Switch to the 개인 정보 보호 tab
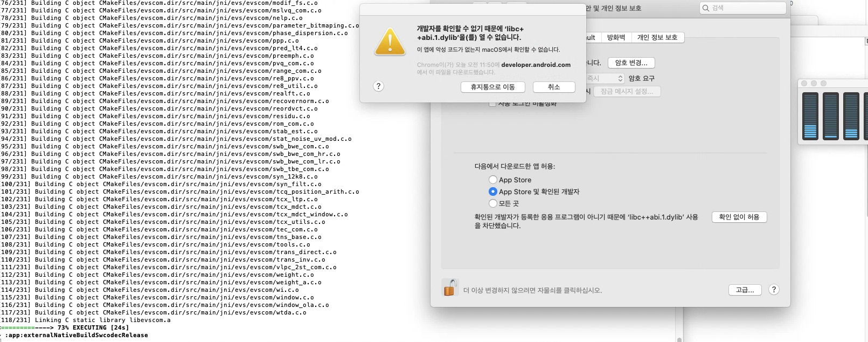This screenshot has height=342, width=868. [657, 37]
